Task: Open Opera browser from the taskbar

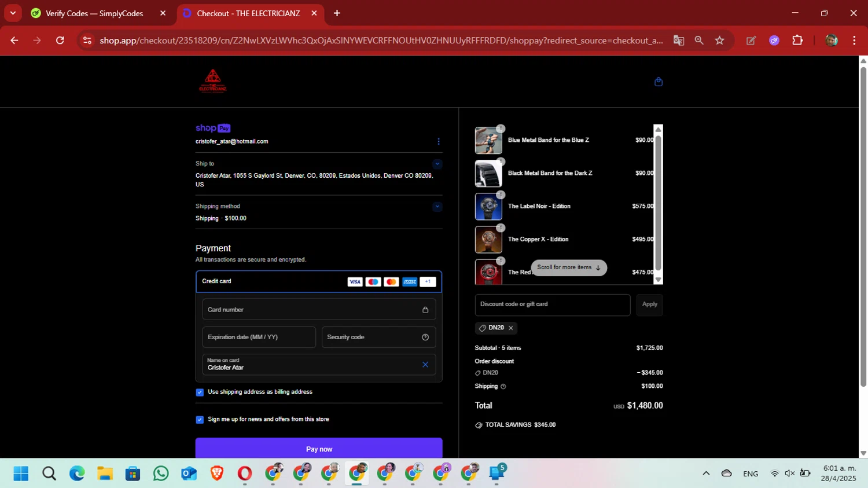Action: point(245,474)
